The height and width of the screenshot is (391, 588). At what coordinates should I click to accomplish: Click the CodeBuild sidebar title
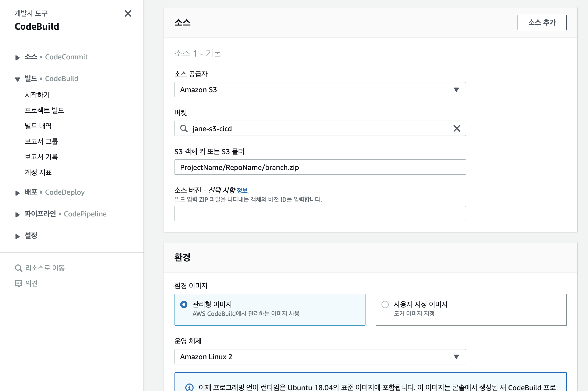[x=37, y=26]
